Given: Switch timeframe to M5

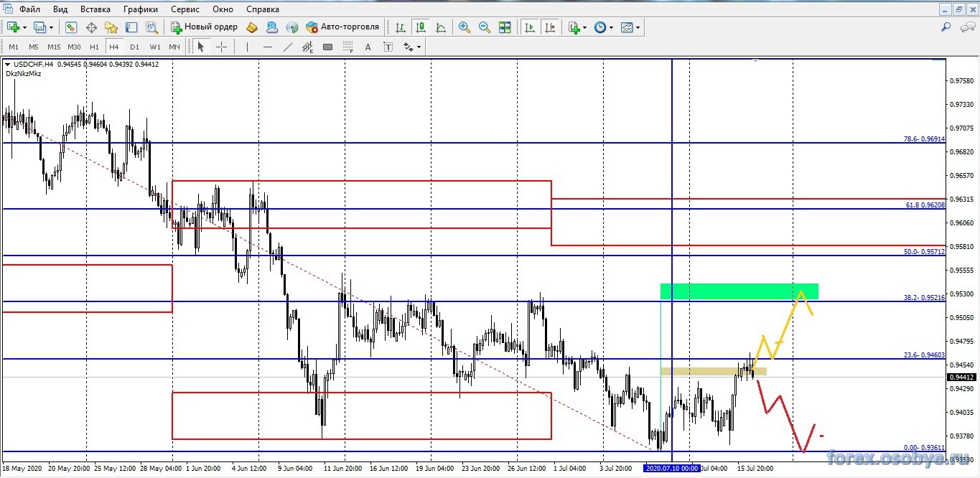Looking at the screenshot, I should click(x=34, y=47).
